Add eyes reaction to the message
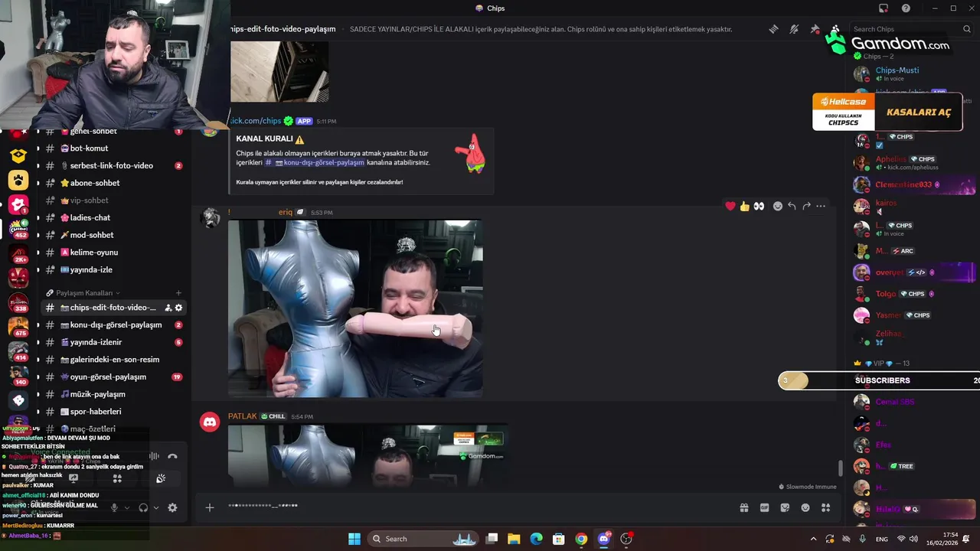Image resolution: width=980 pixels, height=551 pixels. pos(759,206)
